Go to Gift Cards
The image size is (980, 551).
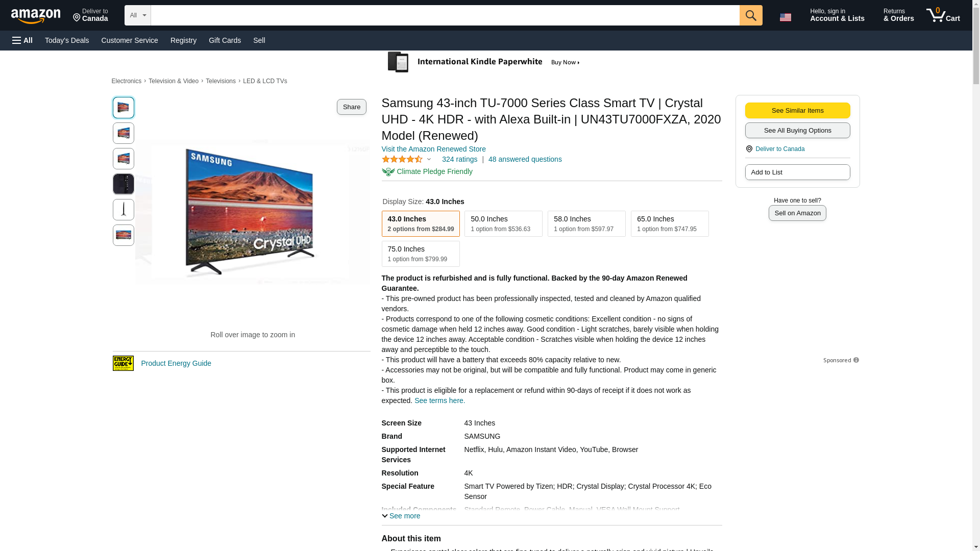point(225,40)
